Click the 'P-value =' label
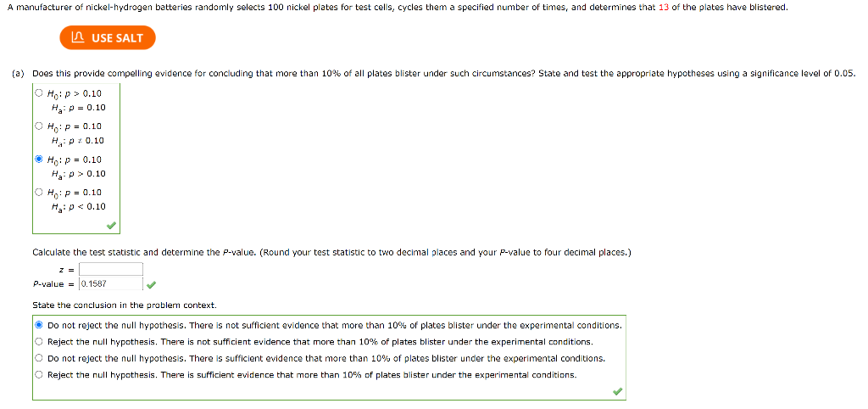The image size is (868, 409). [53, 284]
